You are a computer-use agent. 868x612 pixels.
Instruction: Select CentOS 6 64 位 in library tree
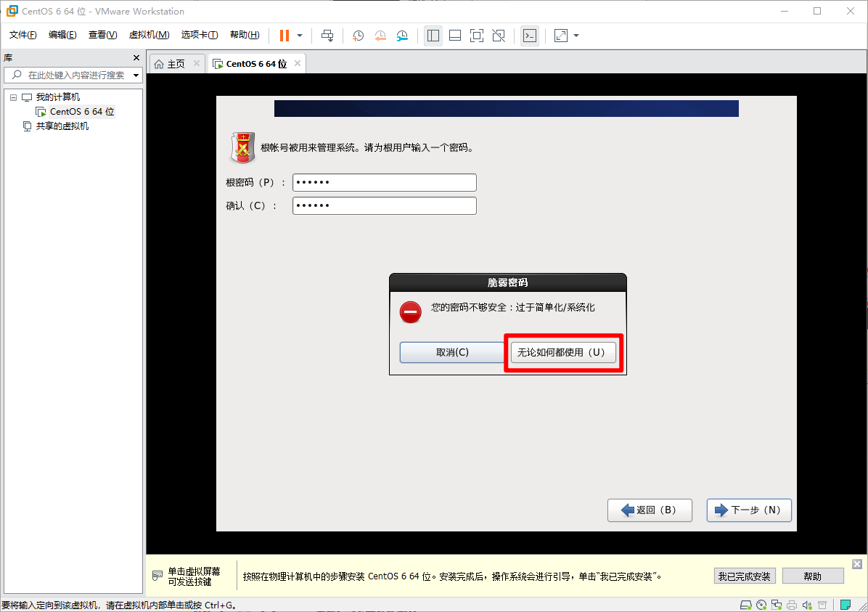(x=82, y=112)
